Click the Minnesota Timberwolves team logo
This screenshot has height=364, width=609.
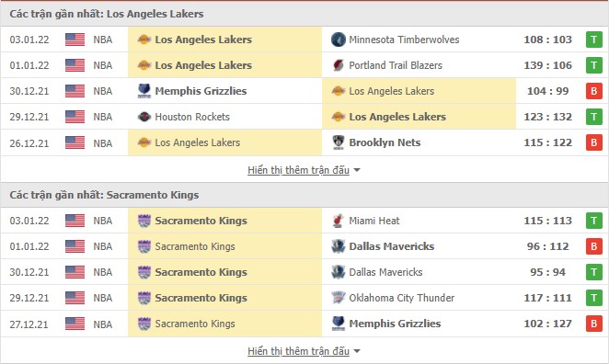338,40
